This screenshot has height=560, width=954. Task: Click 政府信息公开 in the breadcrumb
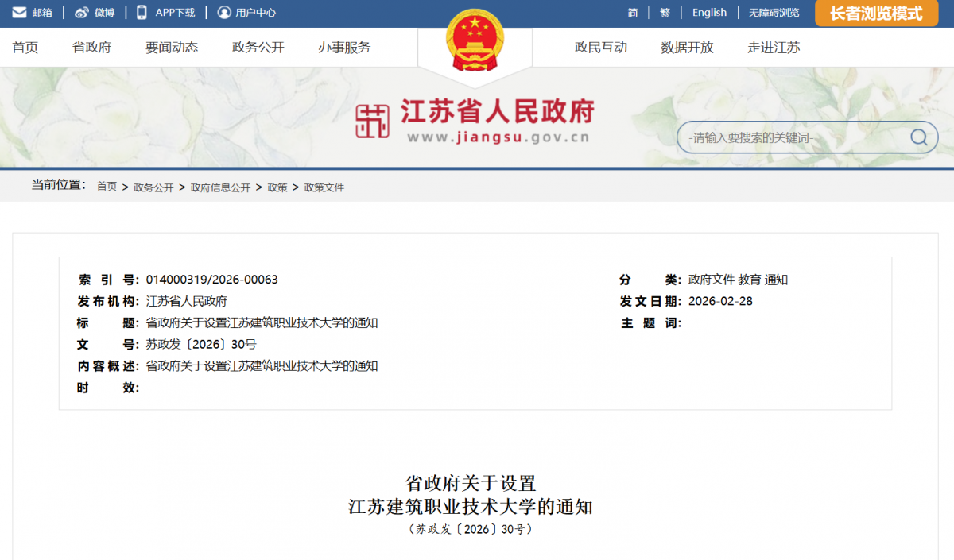pyautogui.click(x=220, y=187)
